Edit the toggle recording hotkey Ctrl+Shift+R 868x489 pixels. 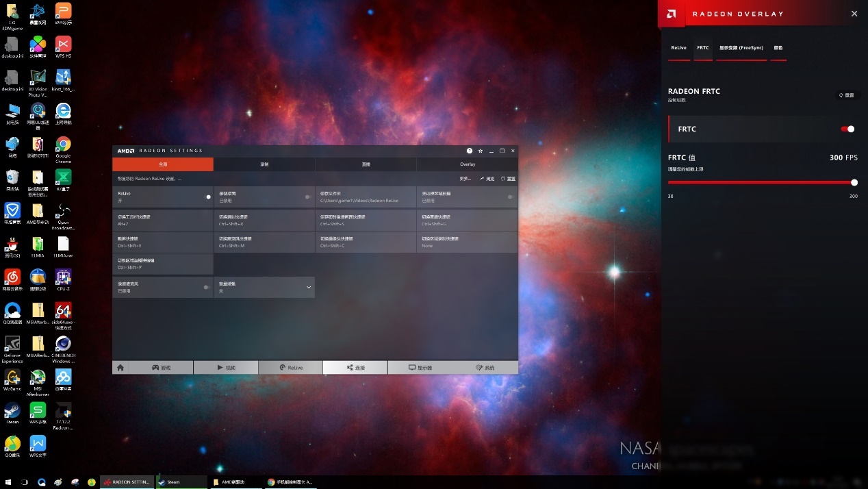click(264, 220)
